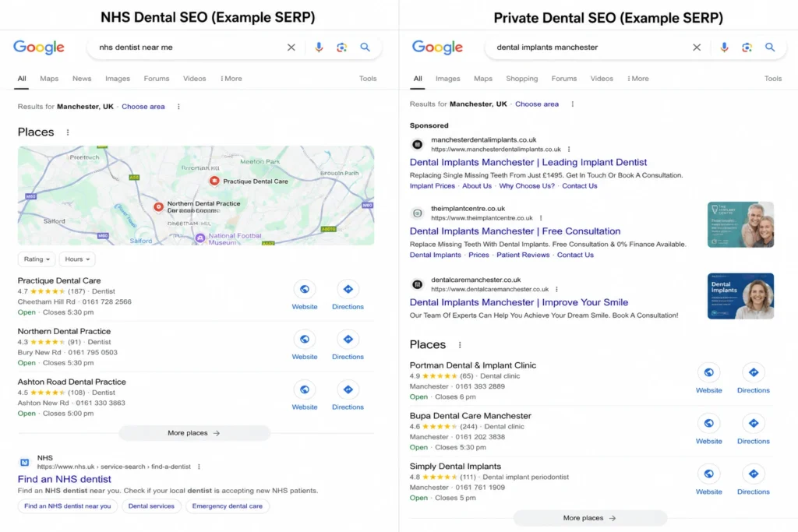Open options next to implants 'Choose area'
Screen dimensions: 798x532
pyautogui.click(x=573, y=104)
